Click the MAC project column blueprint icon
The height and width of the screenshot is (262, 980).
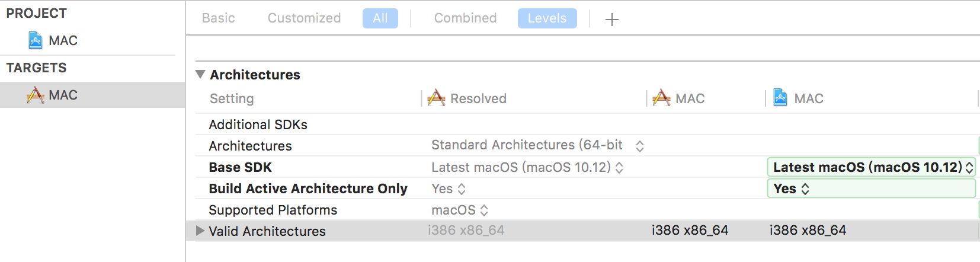point(780,98)
